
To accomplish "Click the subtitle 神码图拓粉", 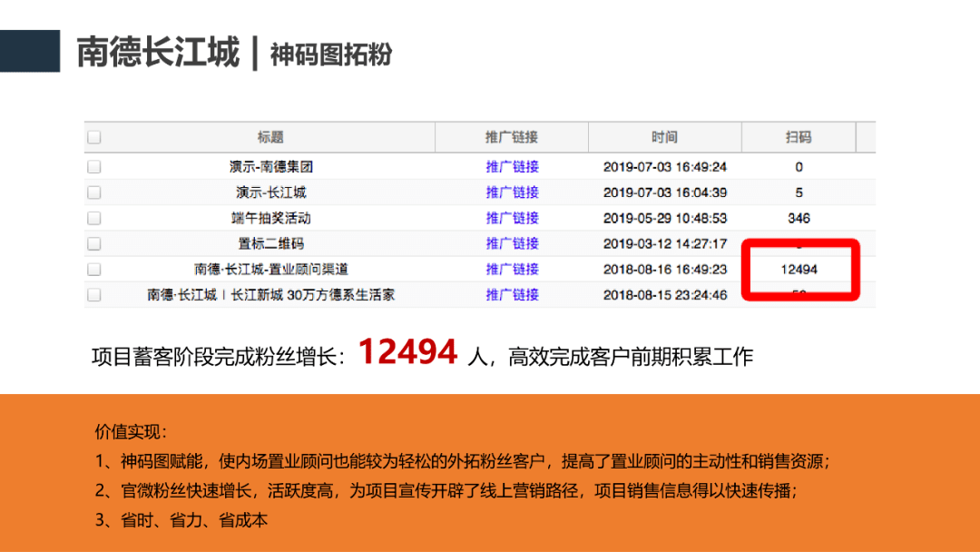I will 331,54.
